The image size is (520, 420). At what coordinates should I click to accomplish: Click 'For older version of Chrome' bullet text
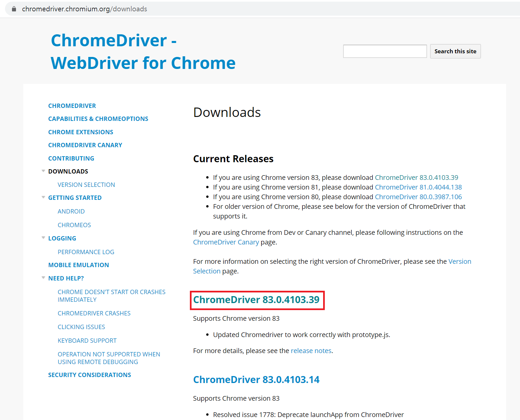coord(339,211)
